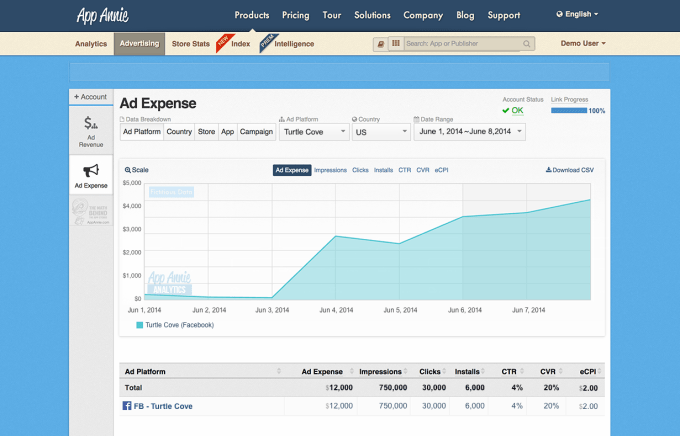The width and height of the screenshot is (680, 436).
Task: Click the book icon beside search
Action: [x=380, y=44]
